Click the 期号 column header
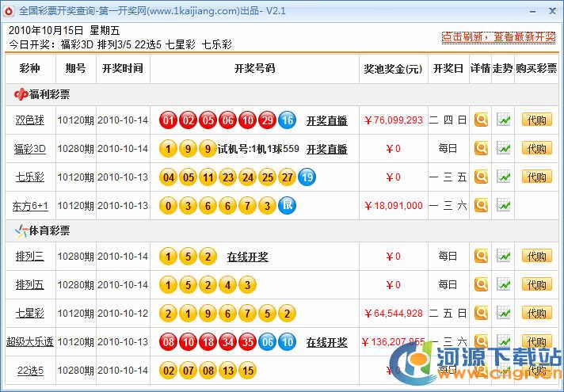The height and width of the screenshot is (392, 564). point(75,68)
